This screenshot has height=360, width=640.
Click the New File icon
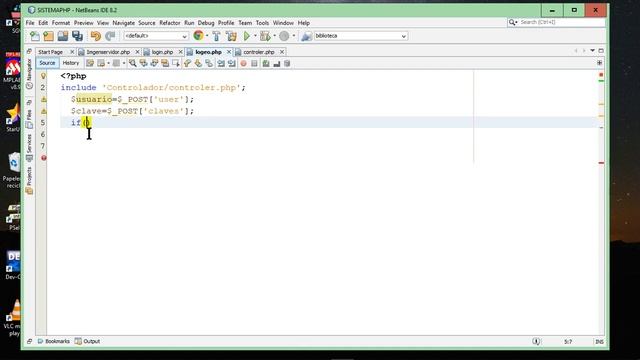pyautogui.click(x=35, y=36)
